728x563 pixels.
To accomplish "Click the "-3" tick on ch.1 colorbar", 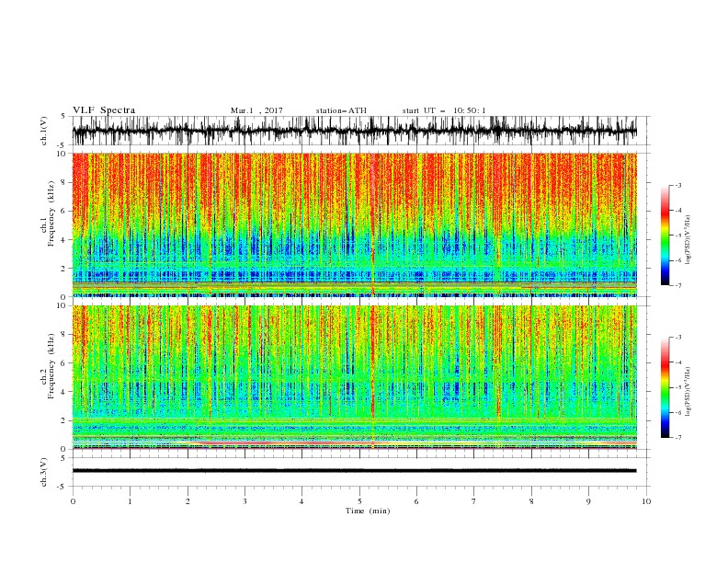I will (678, 185).
